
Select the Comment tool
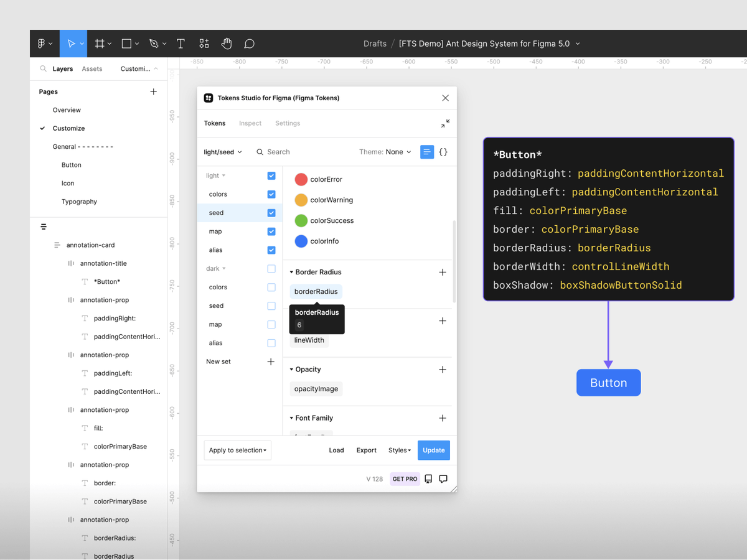point(249,44)
